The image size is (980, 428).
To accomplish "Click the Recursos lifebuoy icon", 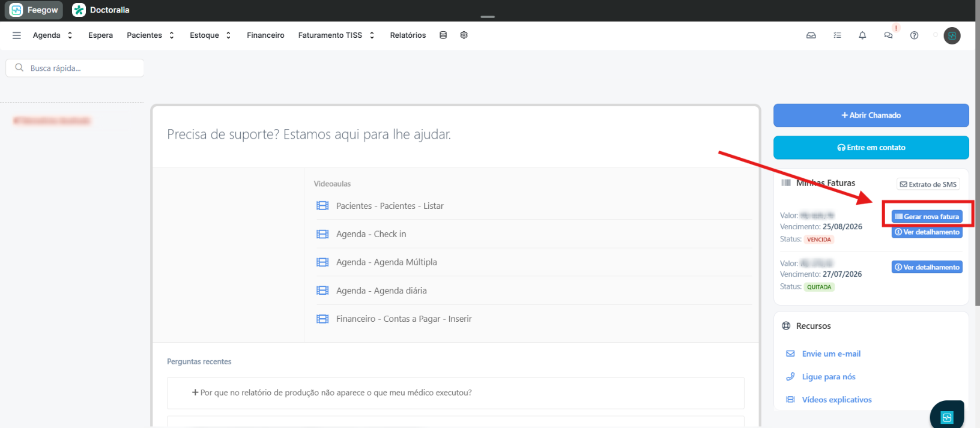I will pos(786,326).
